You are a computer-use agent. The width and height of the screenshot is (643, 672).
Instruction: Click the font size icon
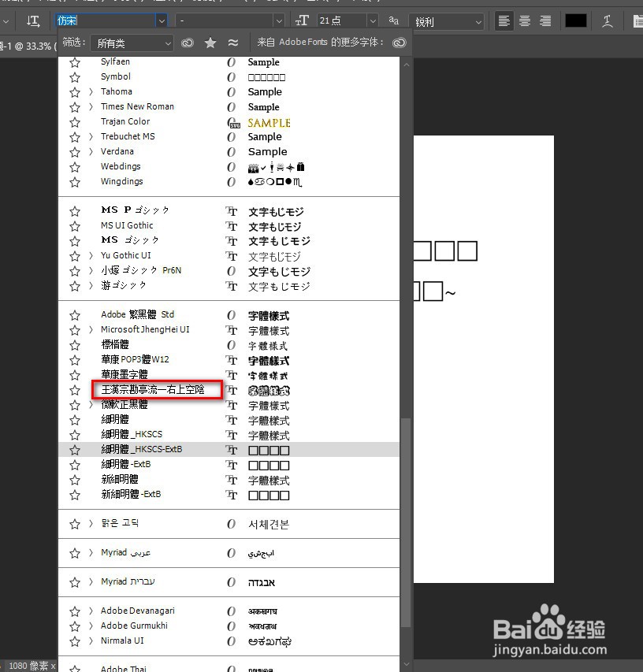click(303, 20)
